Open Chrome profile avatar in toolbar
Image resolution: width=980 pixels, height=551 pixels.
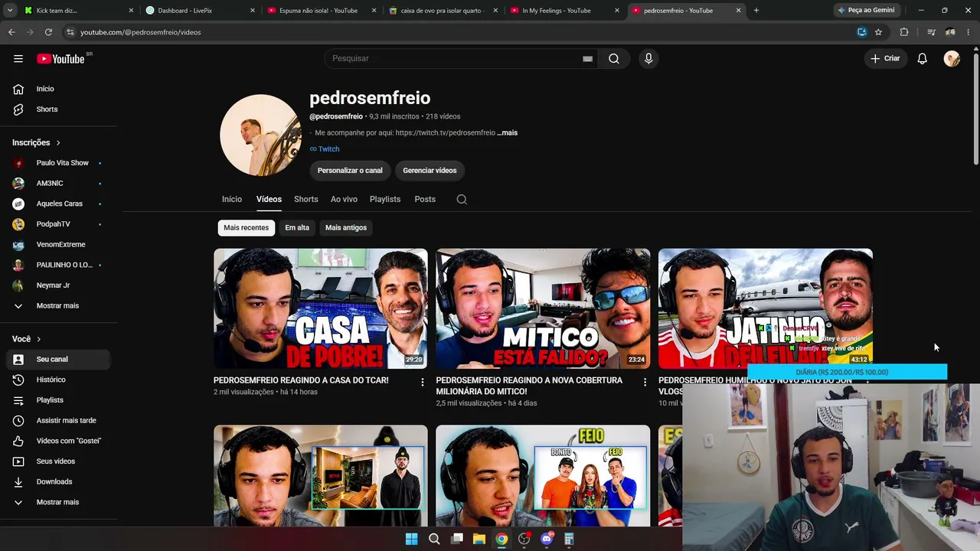pyautogui.click(x=950, y=32)
